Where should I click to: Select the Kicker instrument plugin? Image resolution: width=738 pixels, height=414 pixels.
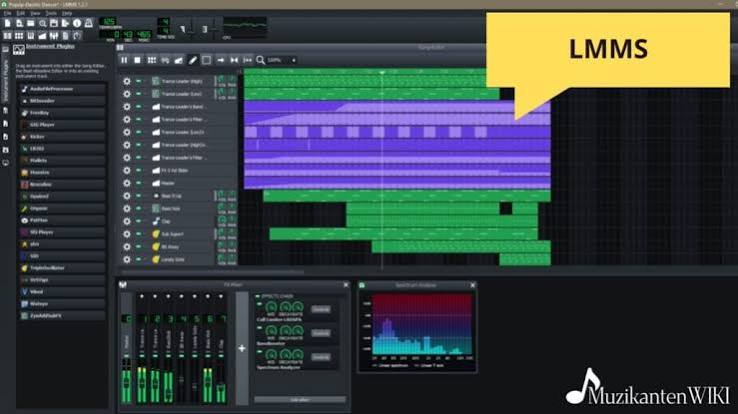[x=62, y=137]
